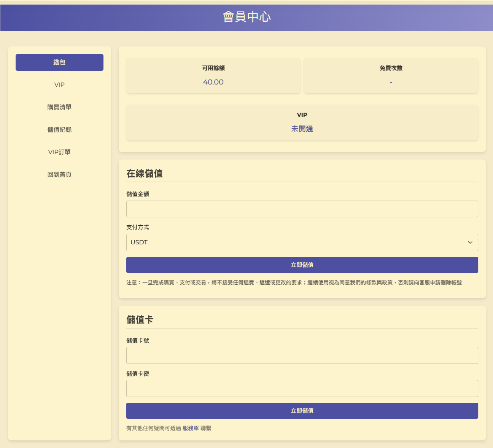Open the 服務單 link
493x448 pixels.
click(191, 428)
